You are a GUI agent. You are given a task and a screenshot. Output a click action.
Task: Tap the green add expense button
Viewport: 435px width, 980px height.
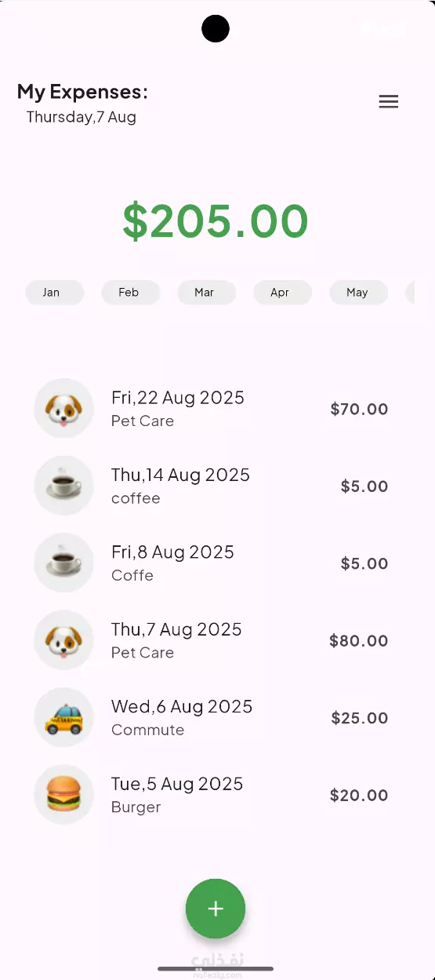(216, 909)
